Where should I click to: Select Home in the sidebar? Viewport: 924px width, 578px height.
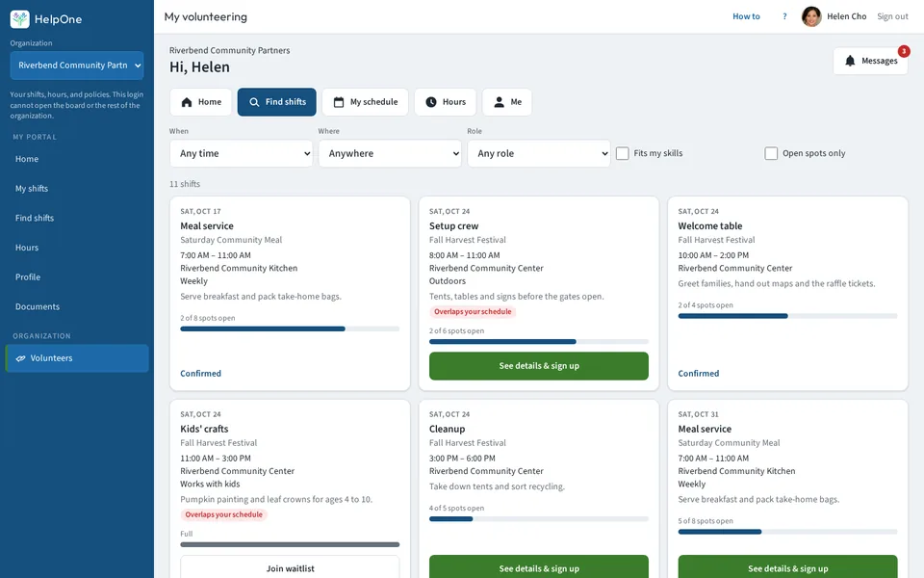click(x=77, y=159)
